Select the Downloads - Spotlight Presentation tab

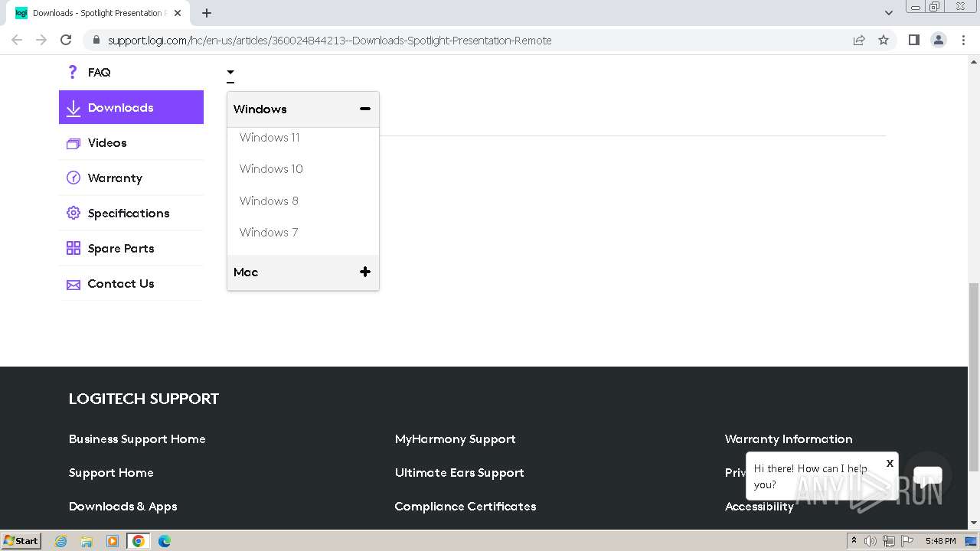[98, 13]
